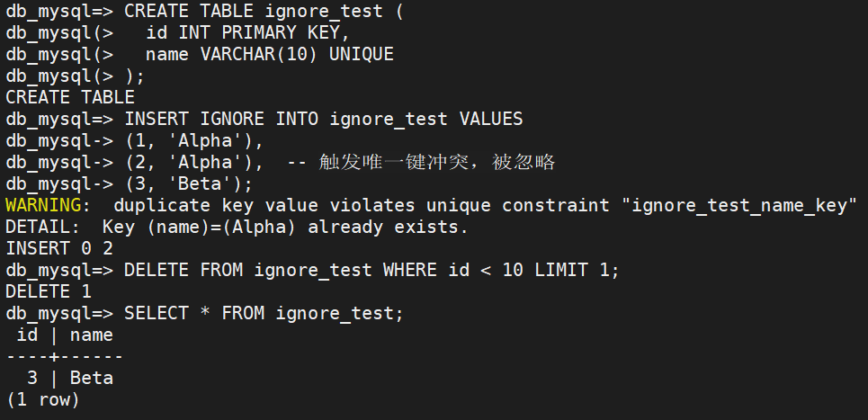Click the 'INSERT 0 2' result line
Viewport: 868px width, 420px height.
click(x=59, y=249)
